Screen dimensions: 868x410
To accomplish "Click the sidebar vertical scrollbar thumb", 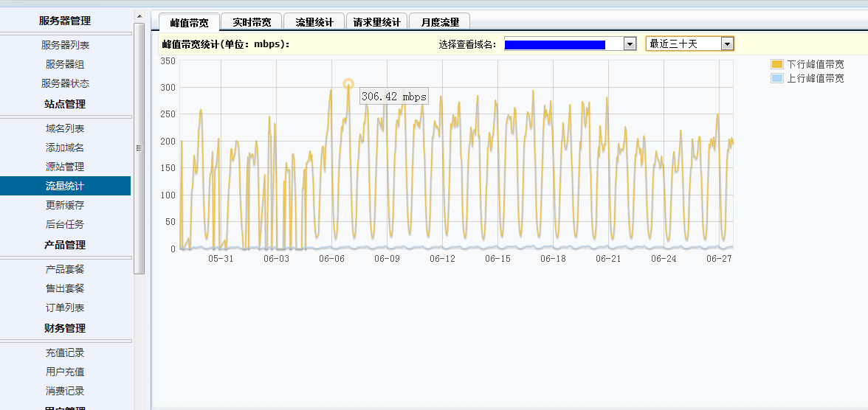I will pos(139,147).
